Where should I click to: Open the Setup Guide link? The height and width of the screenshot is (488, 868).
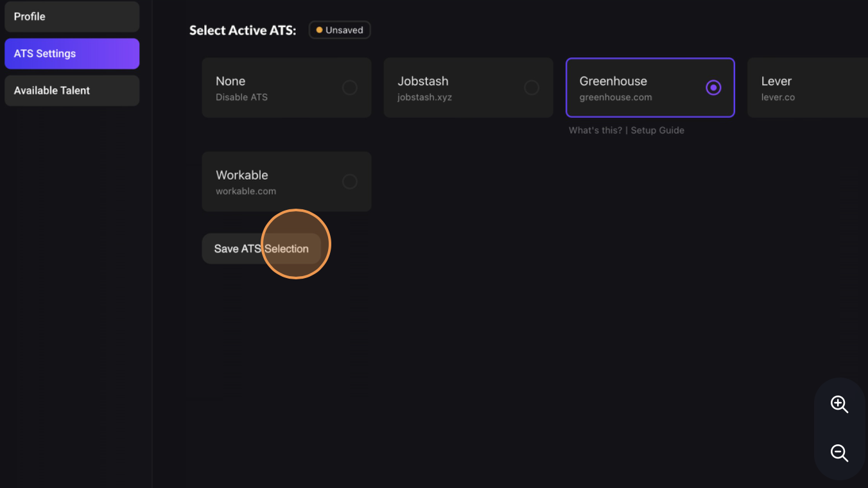click(x=657, y=130)
